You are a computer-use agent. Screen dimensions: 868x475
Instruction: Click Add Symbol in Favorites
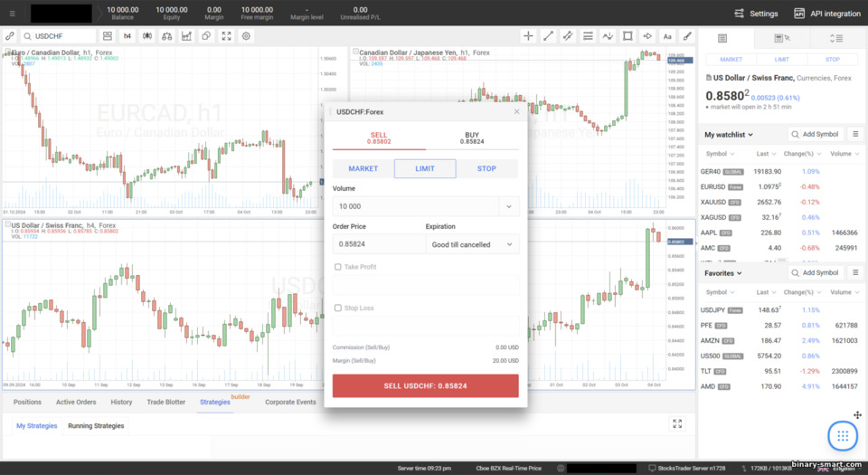click(x=815, y=272)
